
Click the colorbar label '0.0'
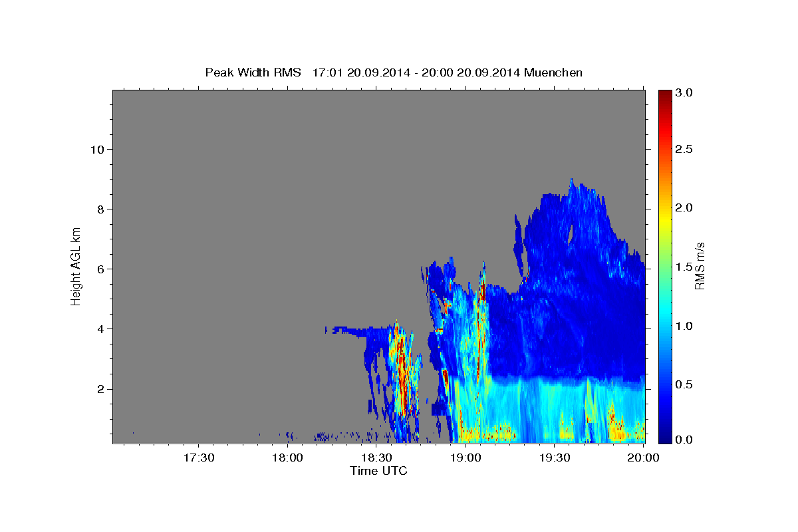[684, 440]
